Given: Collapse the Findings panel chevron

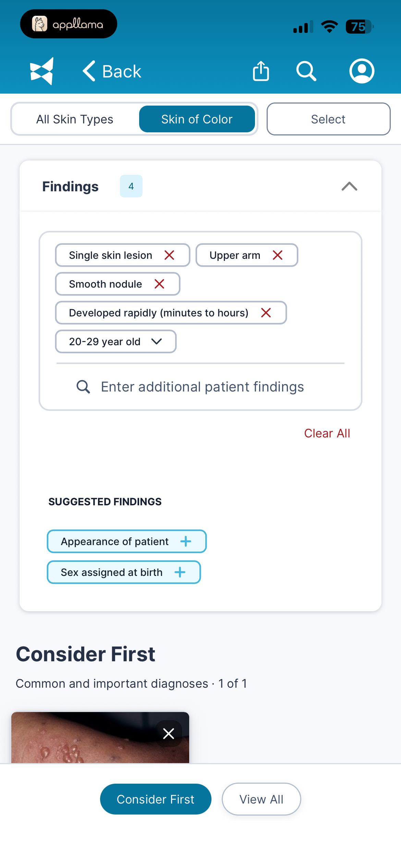Looking at the screenshot, I should [x=350, y=186].
